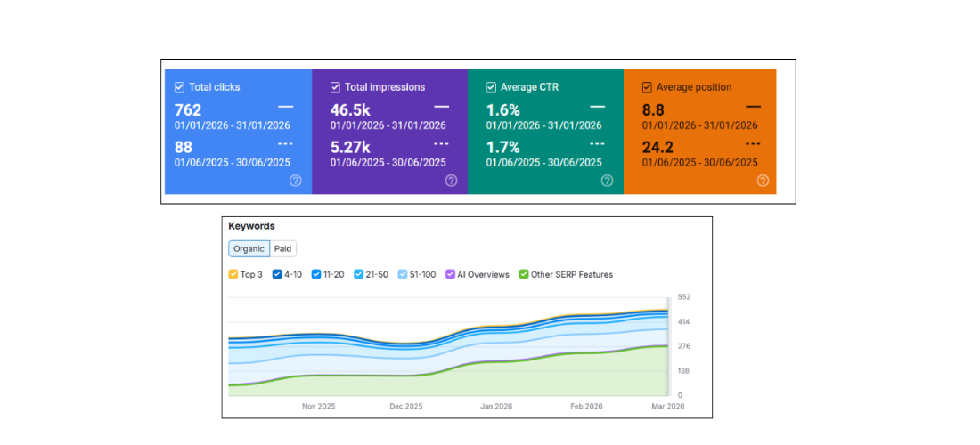Disable the Average CTR checkbox
Screen dimensions: 980x445
492,87
